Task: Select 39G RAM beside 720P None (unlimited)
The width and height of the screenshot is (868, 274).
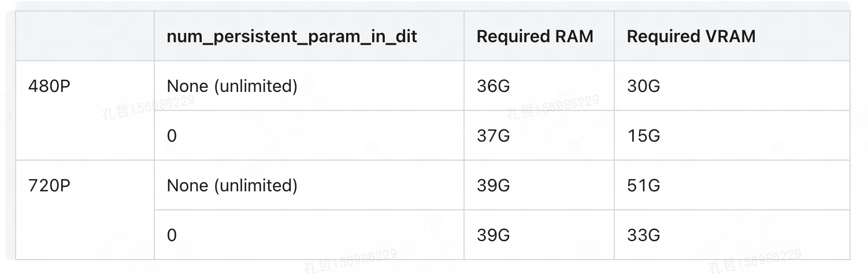Action: click(493, 186)
